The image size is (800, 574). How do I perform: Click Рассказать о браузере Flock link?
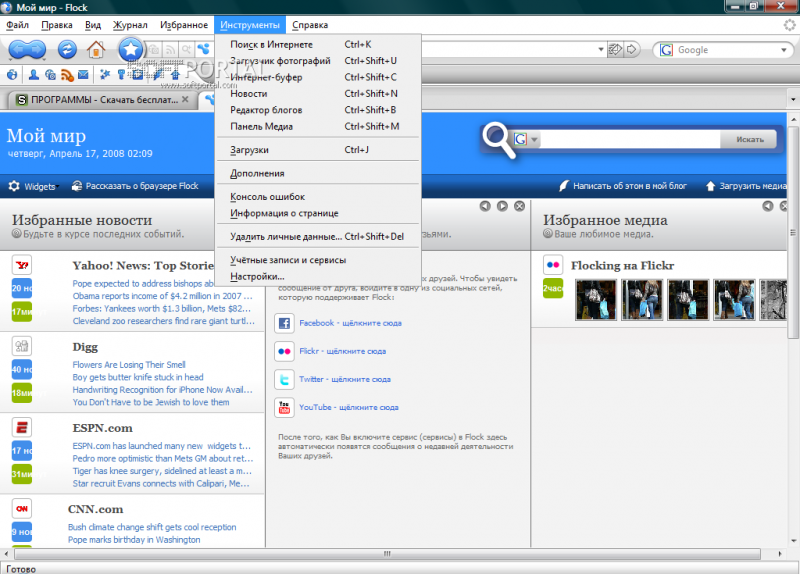point(135,186)
